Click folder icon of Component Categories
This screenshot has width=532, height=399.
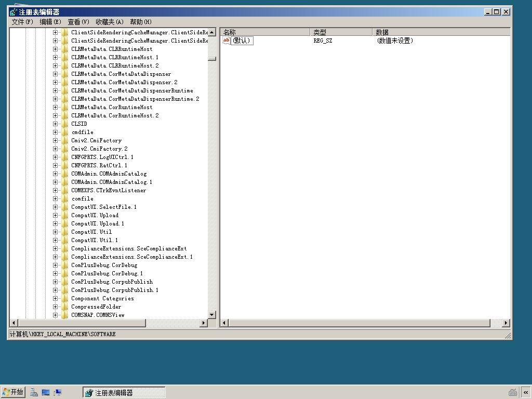[64, 299]
